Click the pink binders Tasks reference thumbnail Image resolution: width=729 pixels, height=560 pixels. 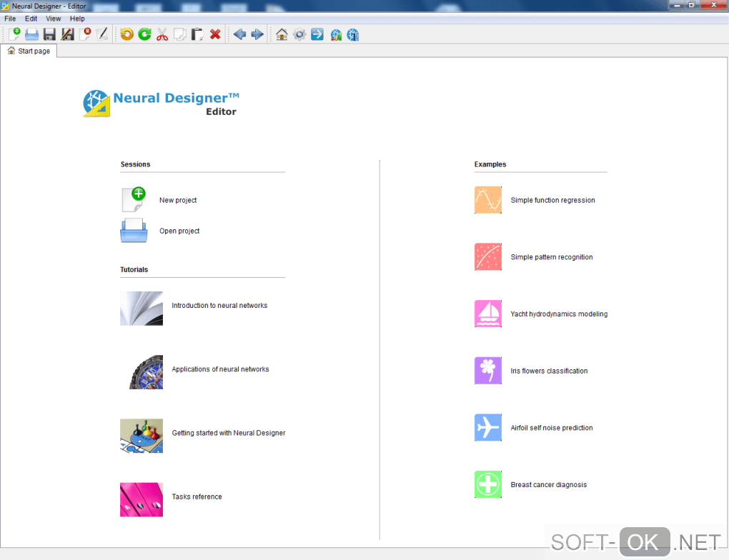[142, 499]
